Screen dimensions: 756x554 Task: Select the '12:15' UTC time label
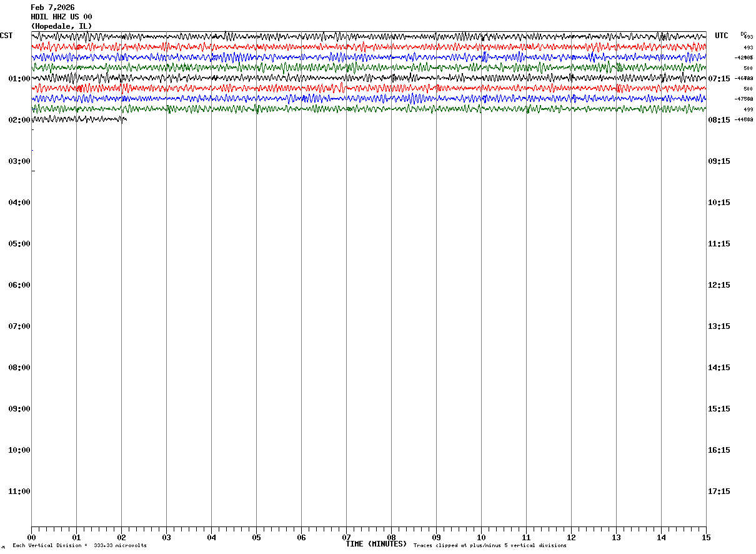point(719,285)
